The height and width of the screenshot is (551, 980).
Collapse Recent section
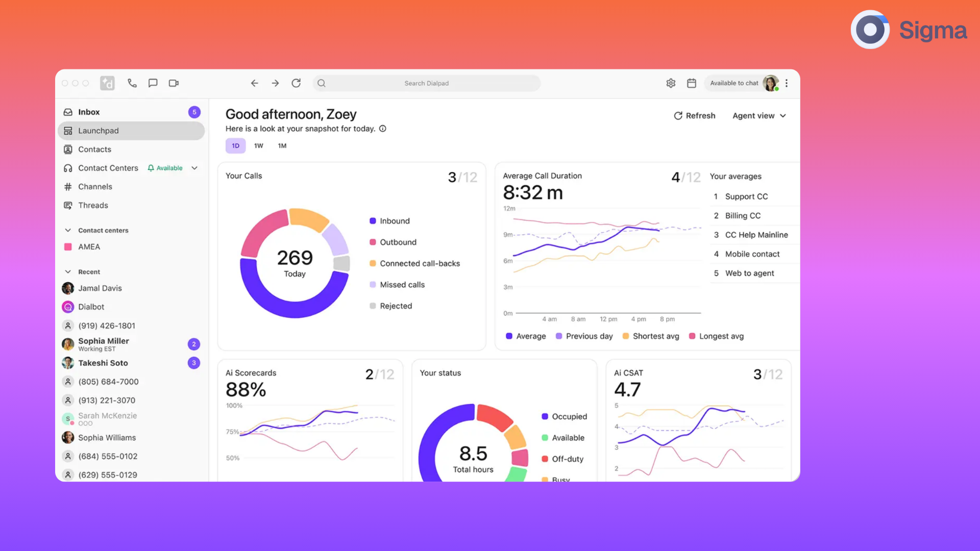(68, 272)
